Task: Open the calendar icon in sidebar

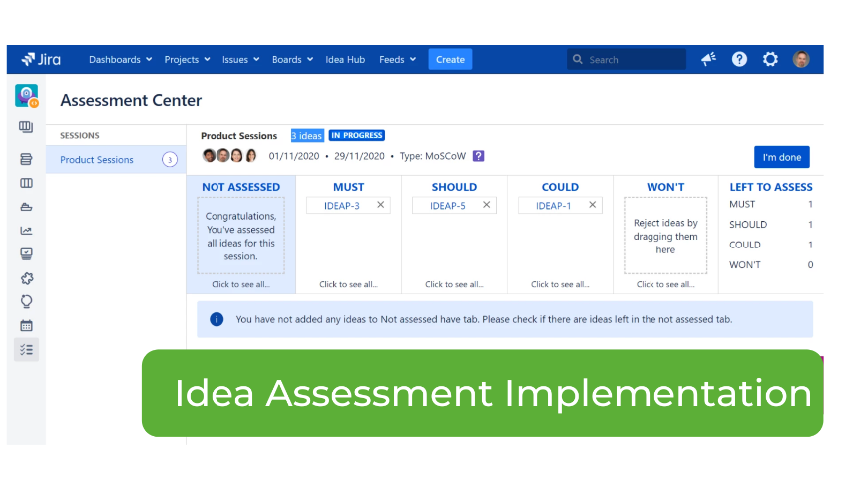Action: pos(26,325)
